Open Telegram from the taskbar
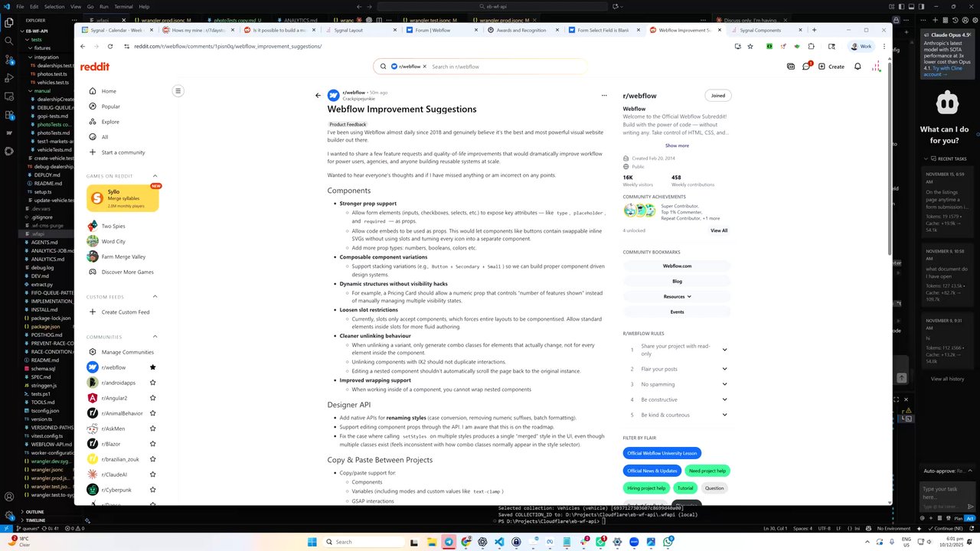The width and height of the screenshot is (980, 551). click(449, 541)
